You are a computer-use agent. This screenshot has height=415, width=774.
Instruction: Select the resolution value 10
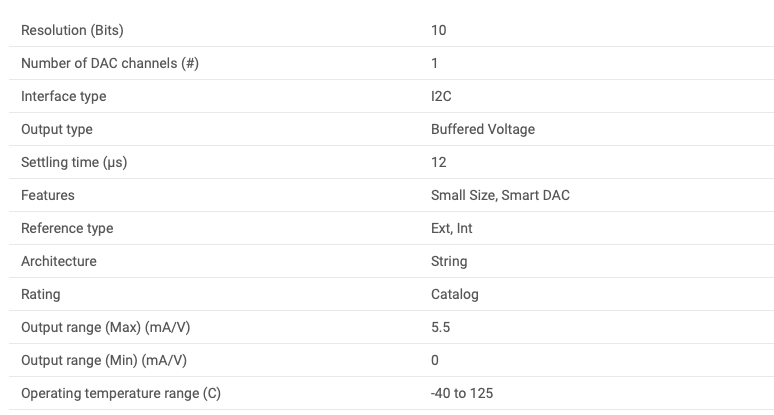438,31
